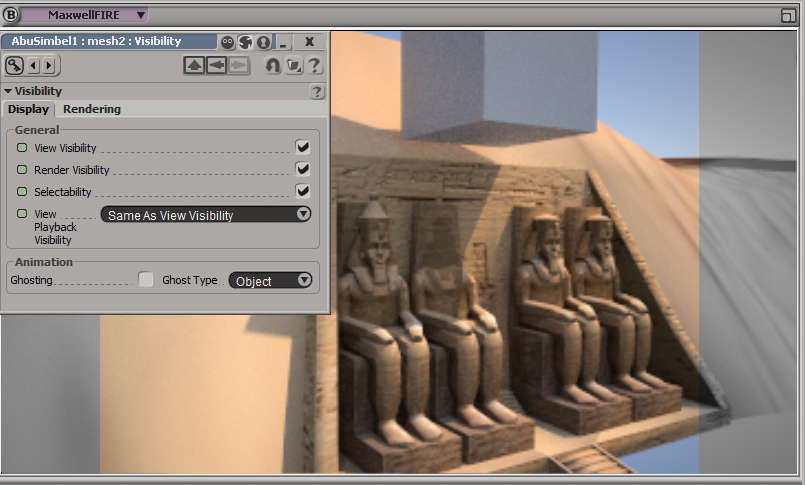Click the Ghosting label
The width and height of the screenshot is (805, 485).
click(x=31, y=280)
